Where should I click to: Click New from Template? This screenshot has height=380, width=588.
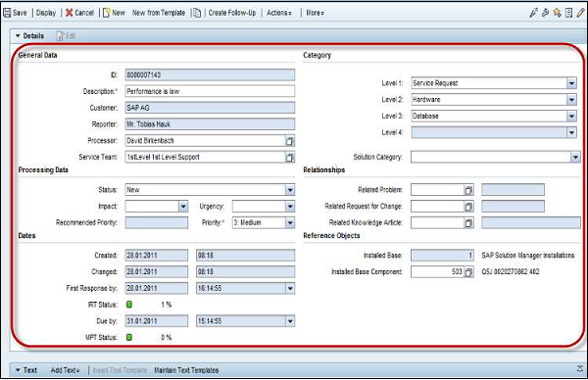(159, 13)
